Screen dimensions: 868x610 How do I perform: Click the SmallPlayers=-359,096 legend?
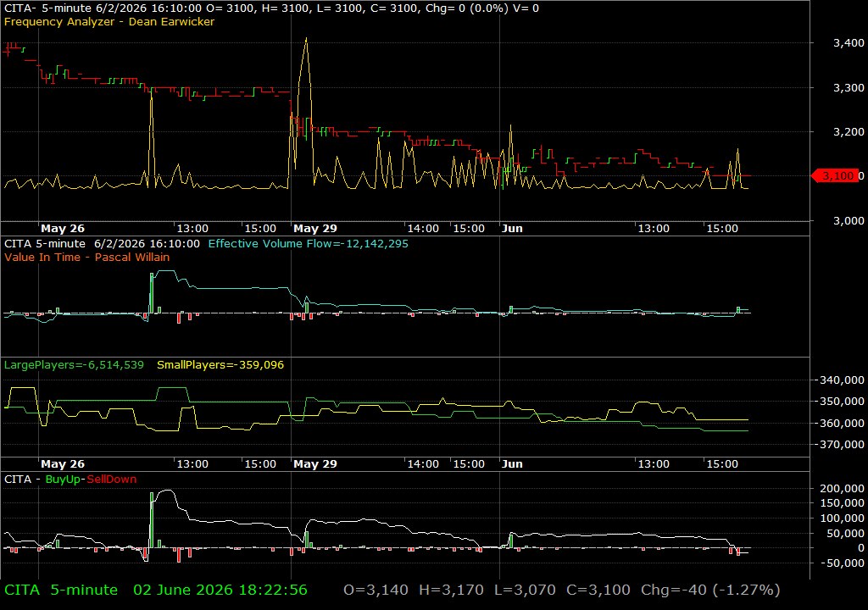pos(220,365)
